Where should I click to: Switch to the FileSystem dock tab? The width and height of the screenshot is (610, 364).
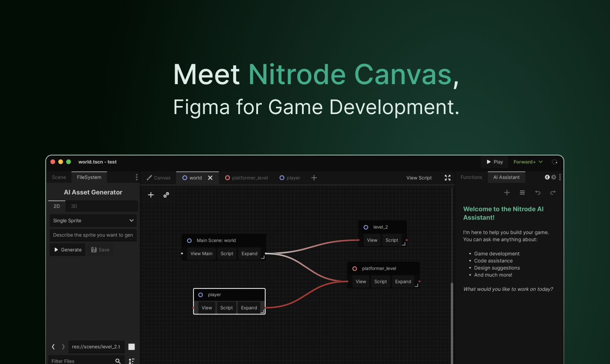coord(89,177)
